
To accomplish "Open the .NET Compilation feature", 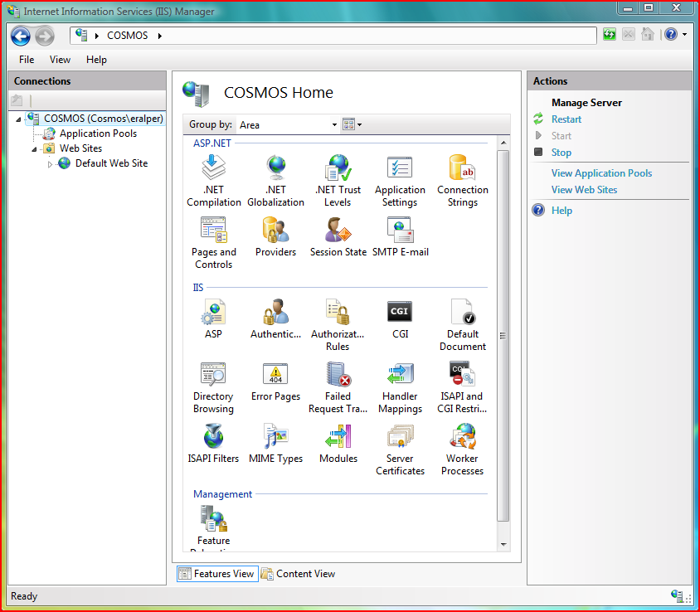I will [x=213, y=181].
